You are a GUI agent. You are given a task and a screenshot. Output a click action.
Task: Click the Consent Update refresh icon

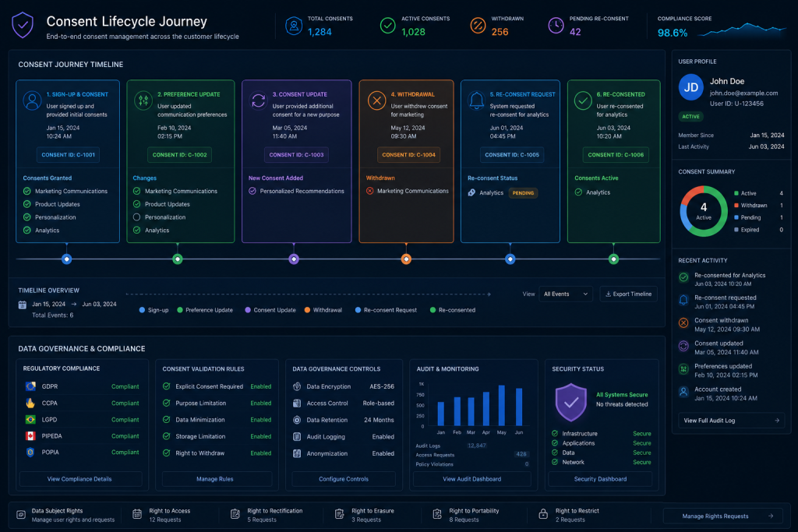[x=259, y=100]
